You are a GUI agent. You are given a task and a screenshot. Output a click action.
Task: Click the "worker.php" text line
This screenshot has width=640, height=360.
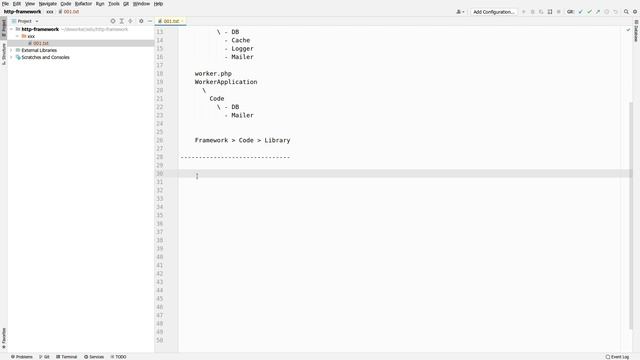coord(213,74)
